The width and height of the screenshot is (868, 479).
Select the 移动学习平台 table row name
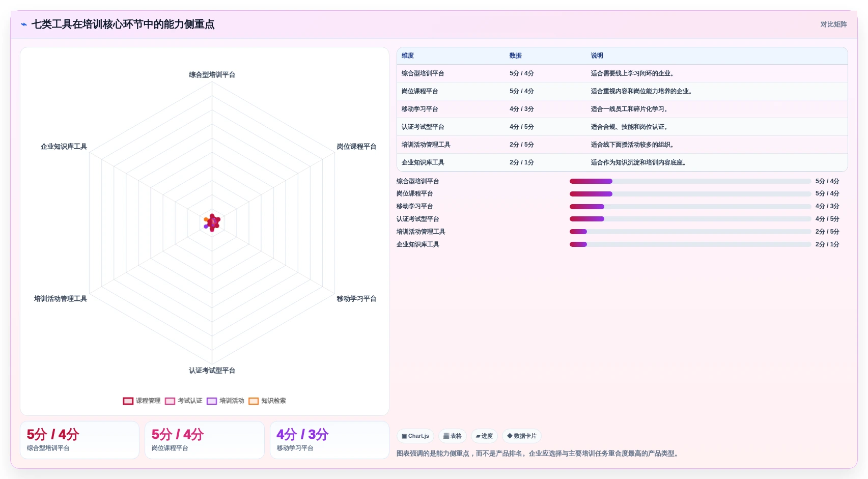(x=420, y=109)
